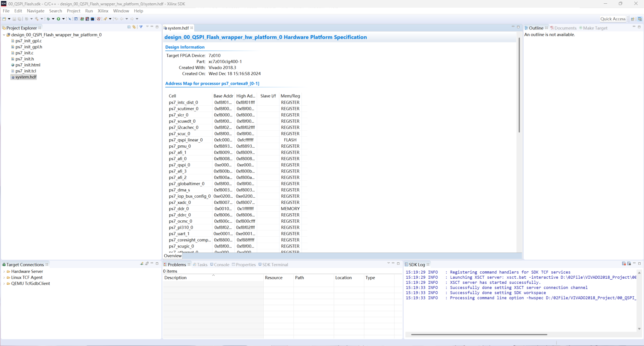Viewport: 644px width, 346px height.
Task: Click the SDK Log horizontal scrollbar
Action: (479, 334)
